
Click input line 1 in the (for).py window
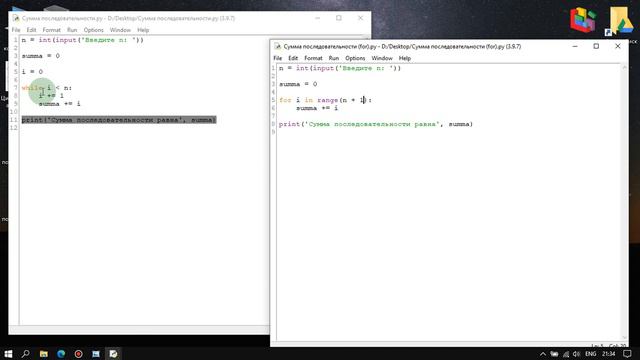pyautogui.click(x=340, y=68)
